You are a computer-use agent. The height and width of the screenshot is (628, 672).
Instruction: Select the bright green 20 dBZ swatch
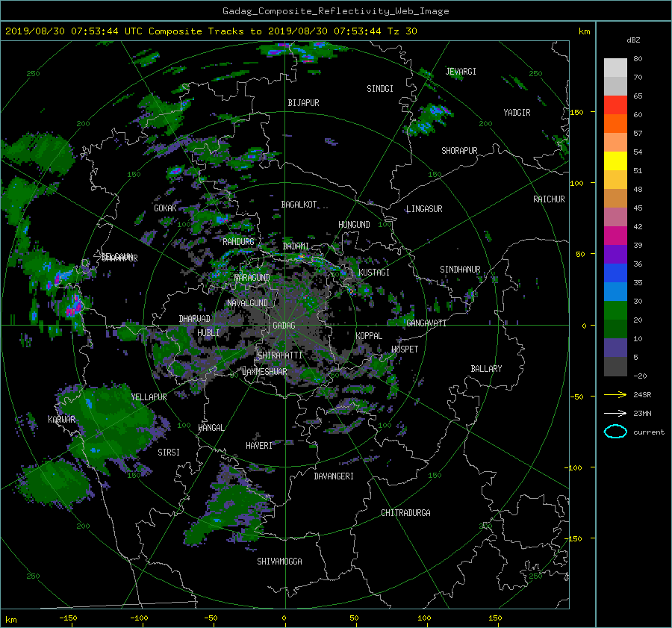coord(615,311)
